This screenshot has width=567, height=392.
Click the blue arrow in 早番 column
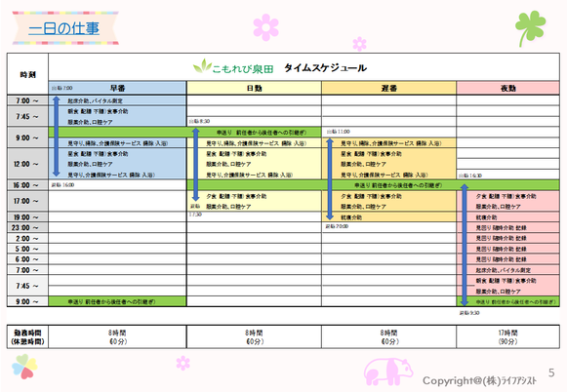click(56, 137)
